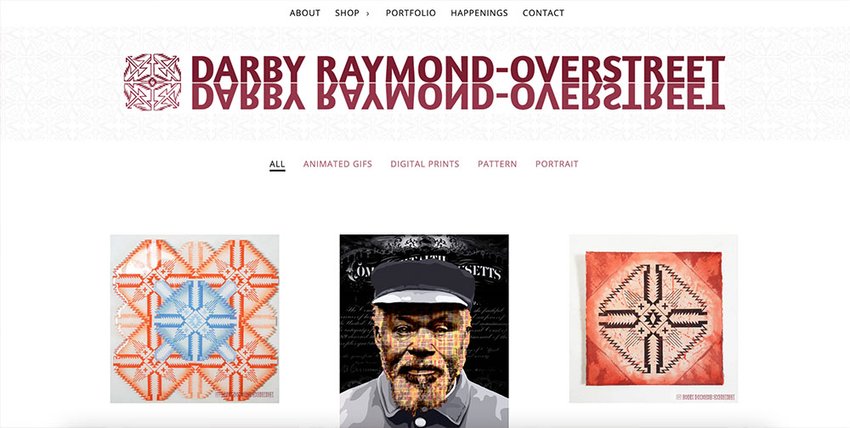Open the portrait of man with cap

(x=424, y=331)
